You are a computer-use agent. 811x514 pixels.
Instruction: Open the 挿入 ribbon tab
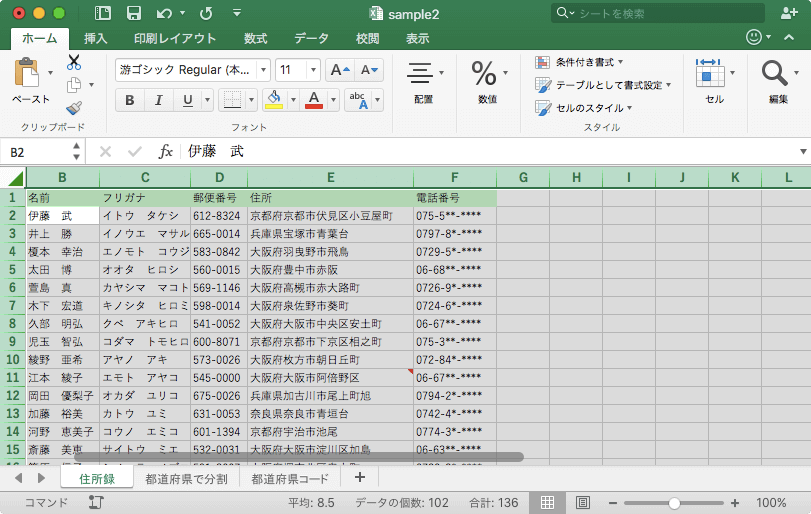[x=96, y=38]
